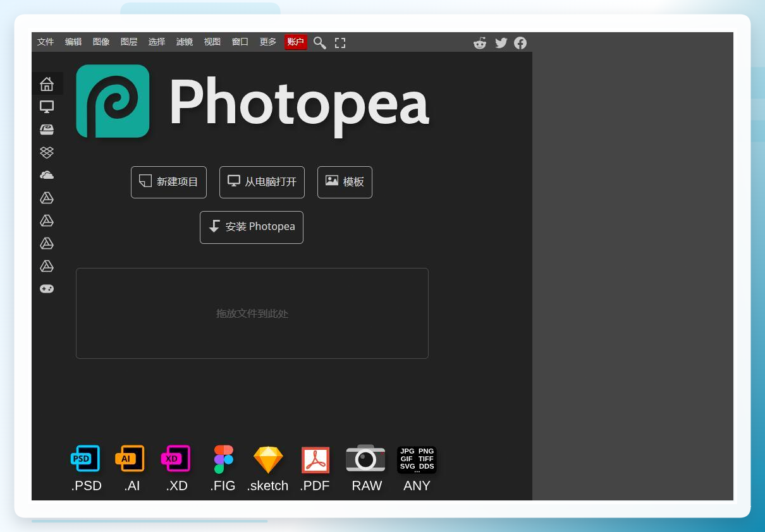Click the 从电脑打开 button
This screenshot has width=765, height=532.
click(x=262, y=182)
